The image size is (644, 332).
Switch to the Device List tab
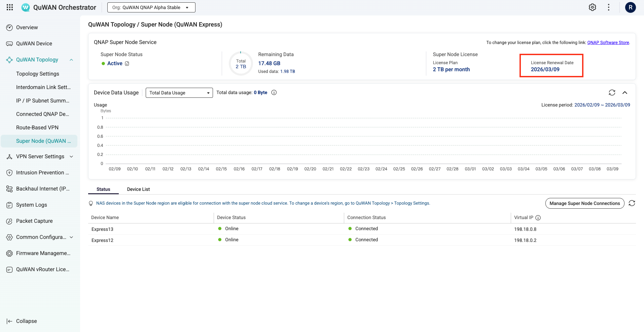[138, 189]
